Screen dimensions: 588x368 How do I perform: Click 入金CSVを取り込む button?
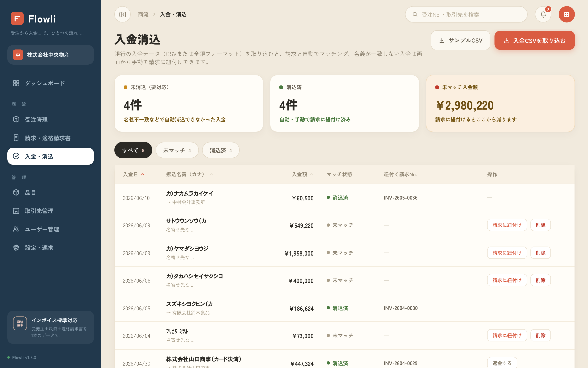pos(535,40)
